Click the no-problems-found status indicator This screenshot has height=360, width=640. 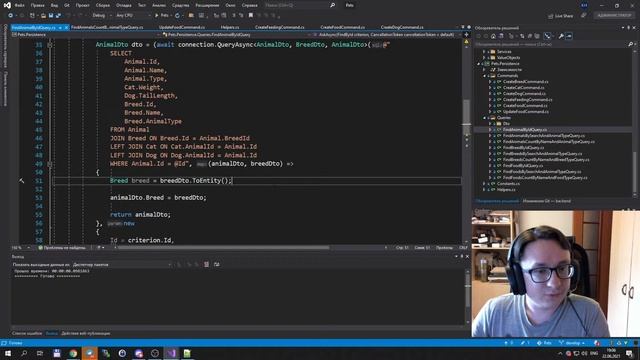click(62, 247)
